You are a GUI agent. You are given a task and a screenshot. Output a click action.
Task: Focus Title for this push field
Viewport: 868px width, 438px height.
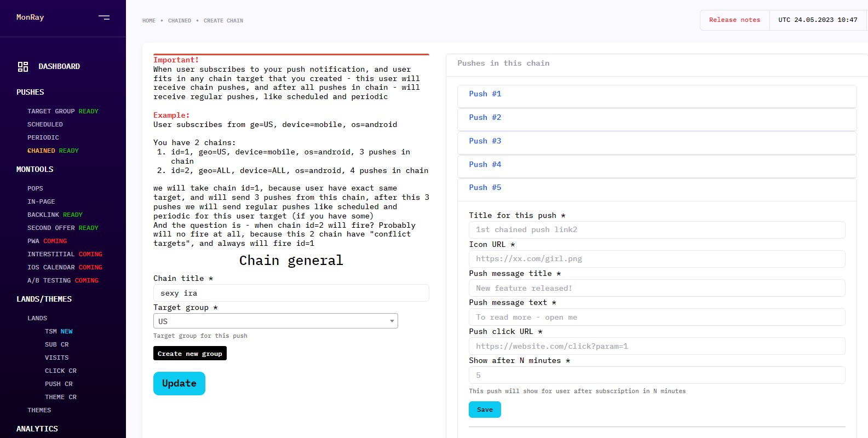[657, 230]
